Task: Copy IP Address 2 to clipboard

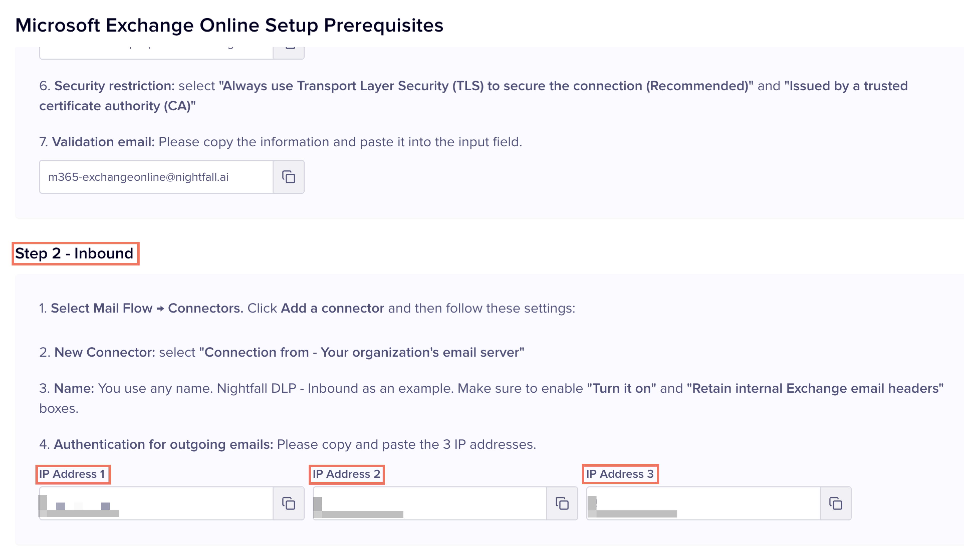Action: pos(562,503)
